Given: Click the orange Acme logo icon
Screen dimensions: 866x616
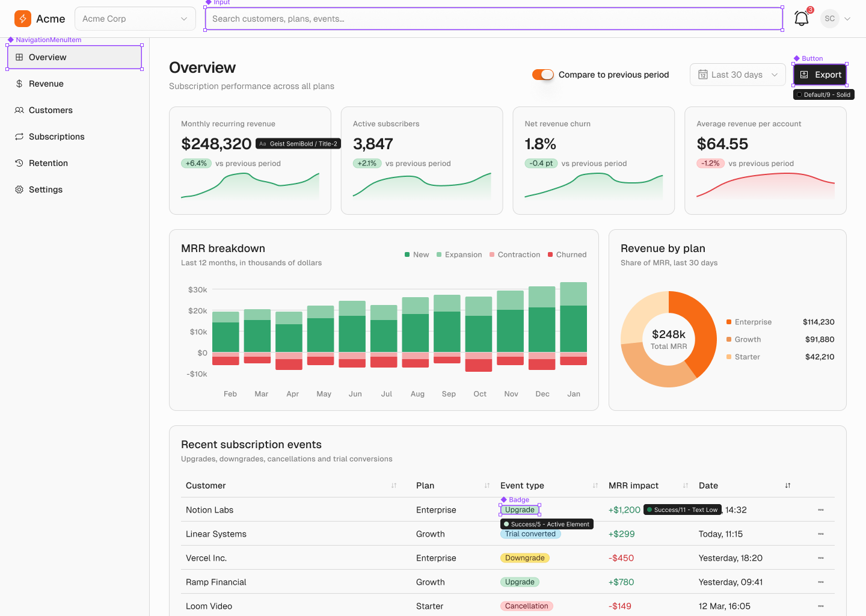Looking at the screenshot, I should [x=23, y=19].
